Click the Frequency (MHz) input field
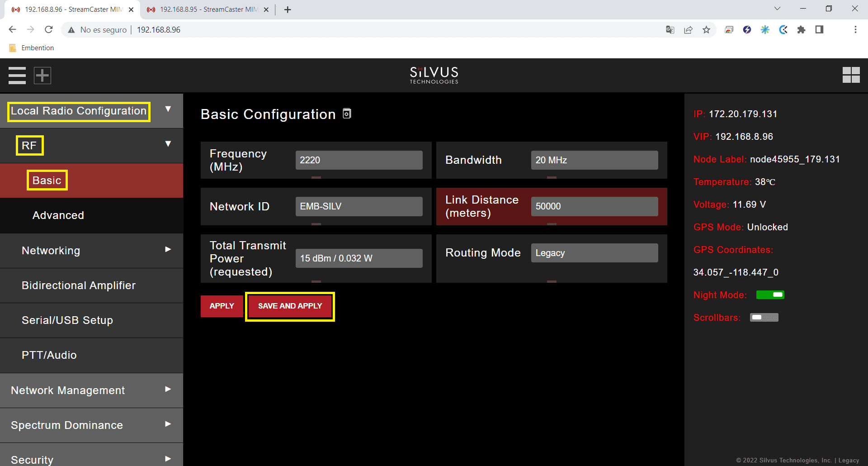The width and height of the screenshot is (868, 466). (x=359, y=160)
